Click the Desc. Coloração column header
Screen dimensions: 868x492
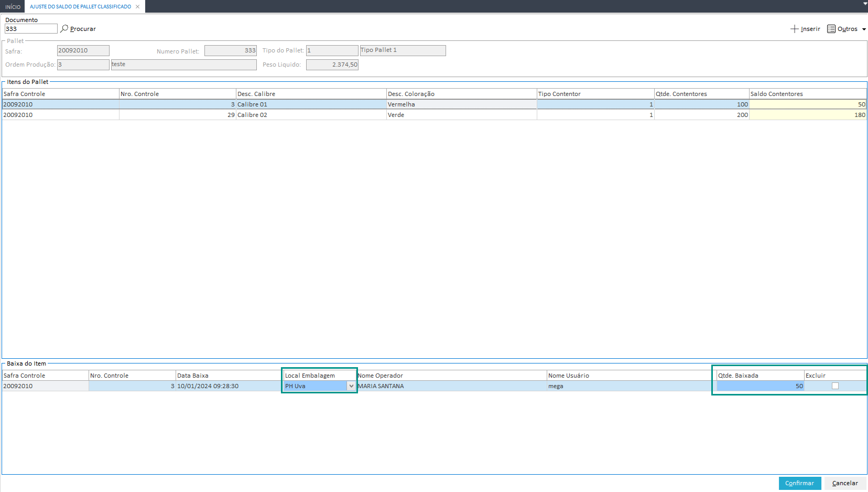point(462,94)
